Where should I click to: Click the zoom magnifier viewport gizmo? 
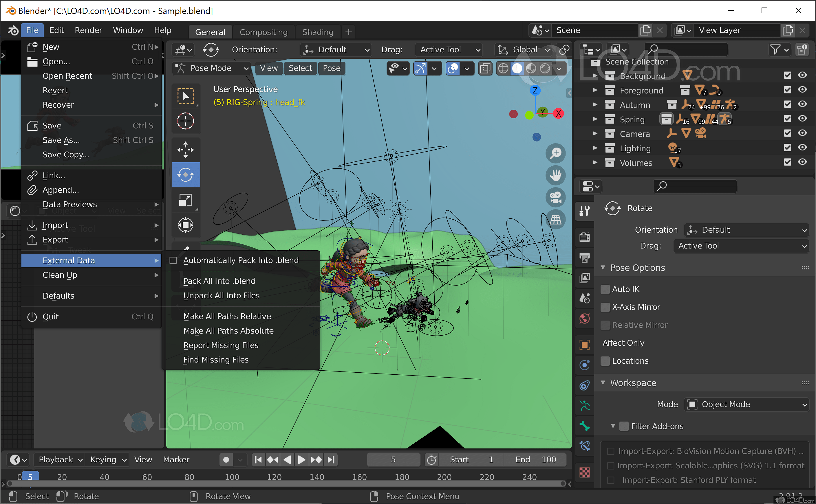(555, 153)
